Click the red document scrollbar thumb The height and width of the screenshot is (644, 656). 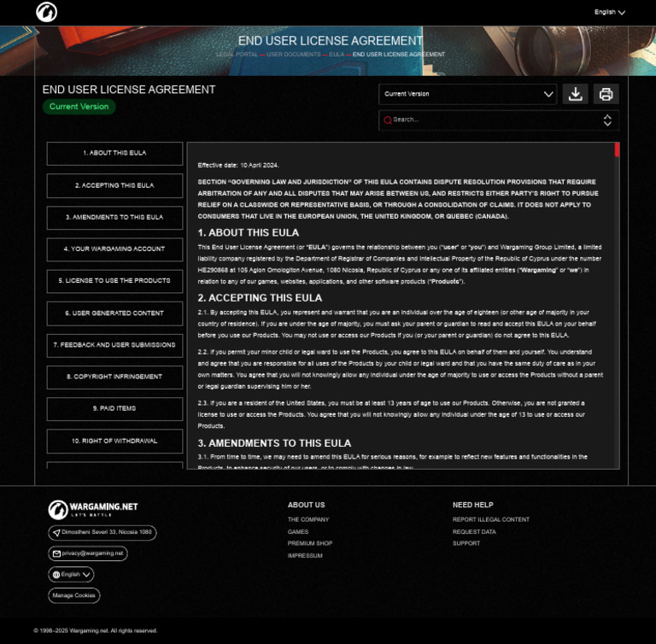tap(617, 149)
